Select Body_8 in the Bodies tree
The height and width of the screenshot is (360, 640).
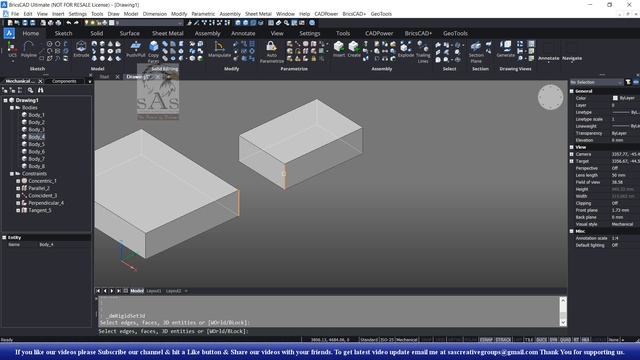36,166
